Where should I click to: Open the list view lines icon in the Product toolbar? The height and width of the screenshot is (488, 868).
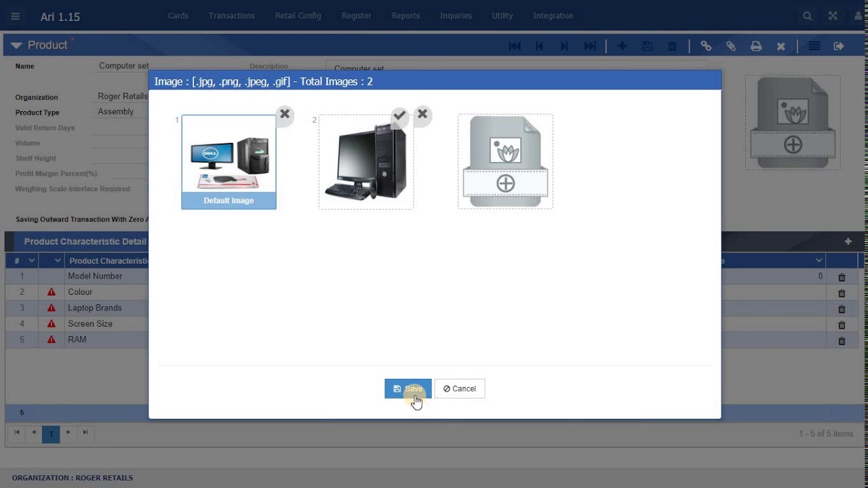(x=814, y=46)
